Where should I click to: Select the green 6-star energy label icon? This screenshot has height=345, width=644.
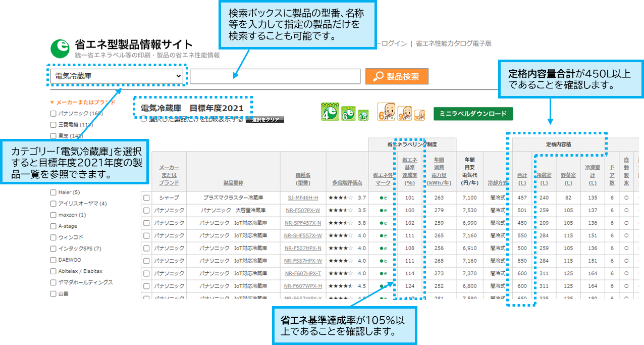click(x=348, y=113)
